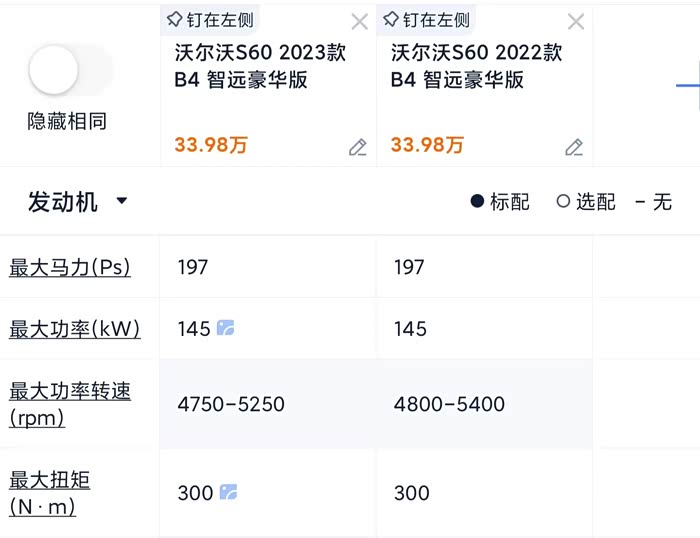Screen dimensions: 700x538
Task: Tap the 33.98万 price of 2023款
Action: 211,145
